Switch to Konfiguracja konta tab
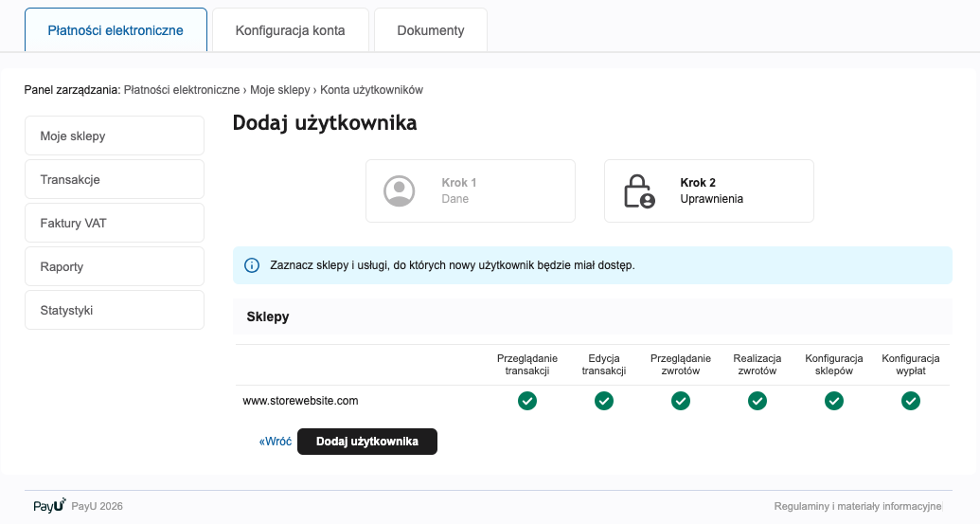980x524 pixels. 290,30
